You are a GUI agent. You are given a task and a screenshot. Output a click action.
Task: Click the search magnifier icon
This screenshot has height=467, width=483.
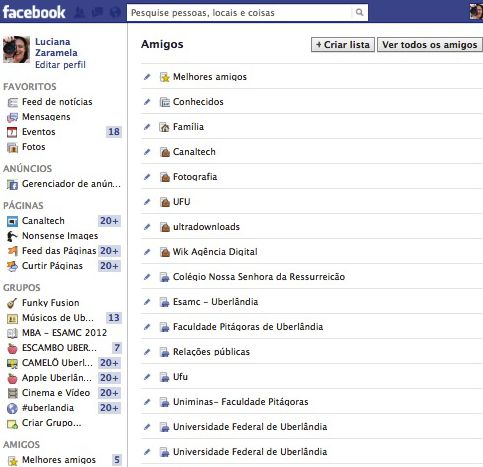point(359,12)
